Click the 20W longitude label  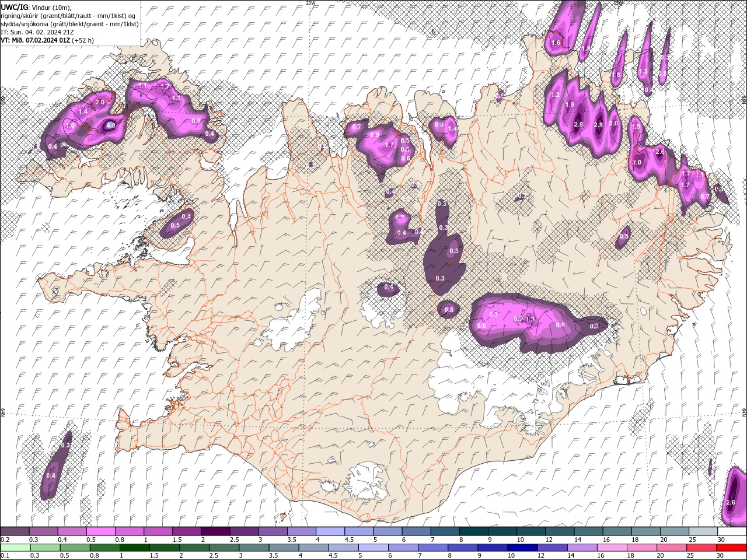click(x=310, y=3)
